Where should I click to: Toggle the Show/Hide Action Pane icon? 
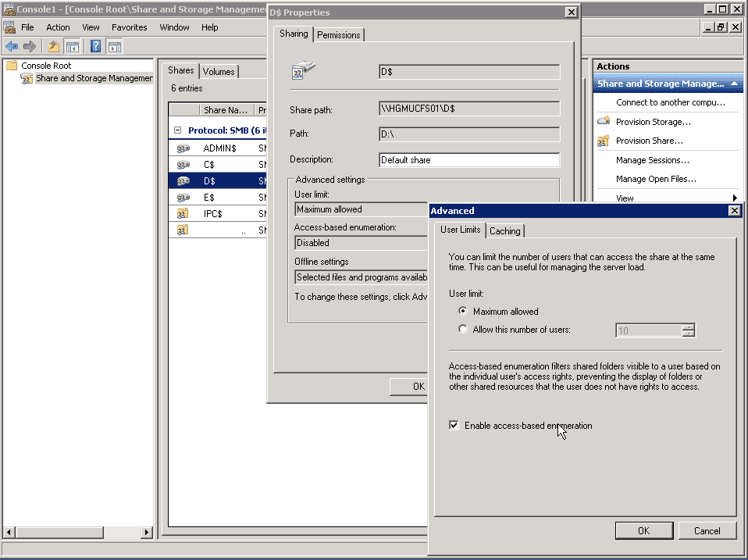tap(115, 46)
